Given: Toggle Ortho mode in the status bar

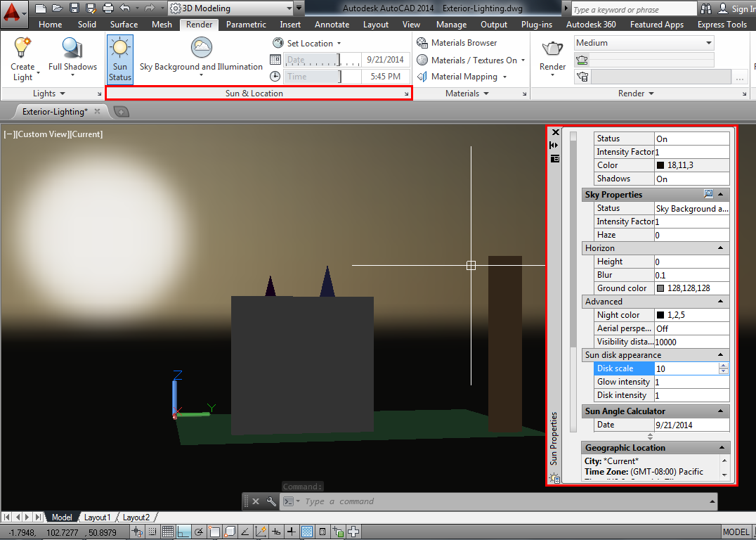Looking at the screenshot, I should pos(183,532).
